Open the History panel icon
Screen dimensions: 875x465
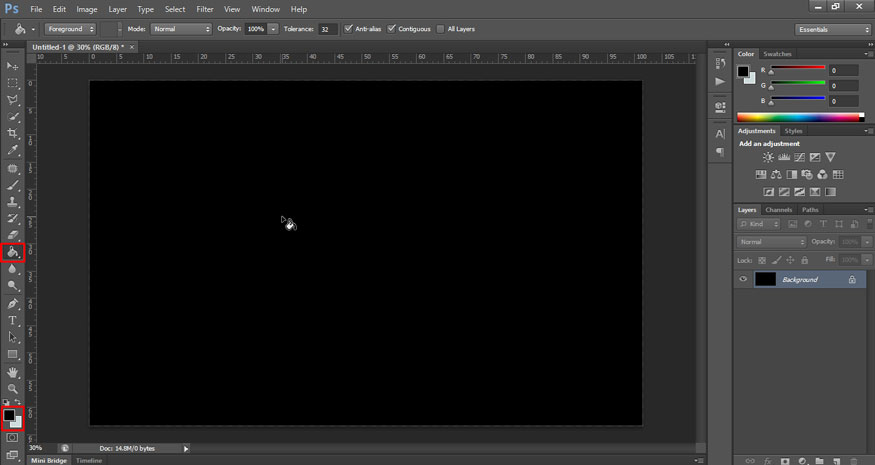(x=719, y=61)
